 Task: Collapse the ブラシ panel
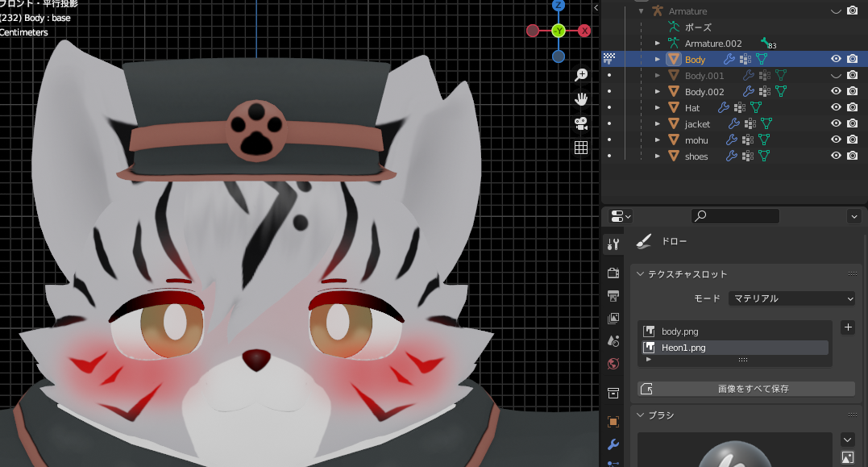[641, 415]
